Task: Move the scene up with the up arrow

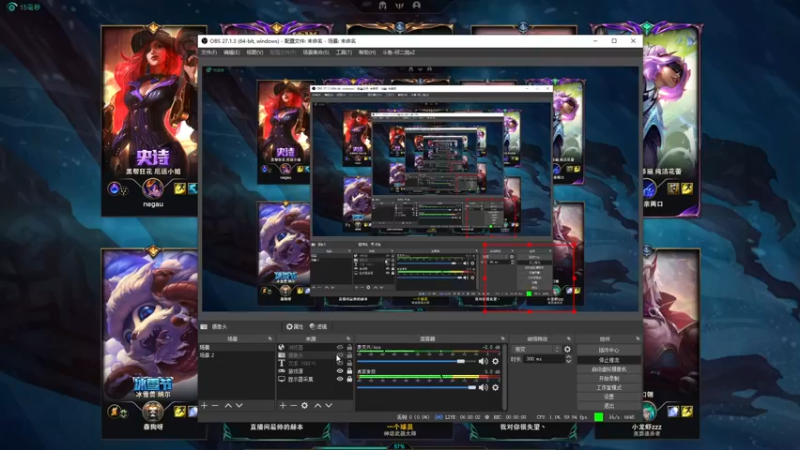Action: tap(228, 406)
